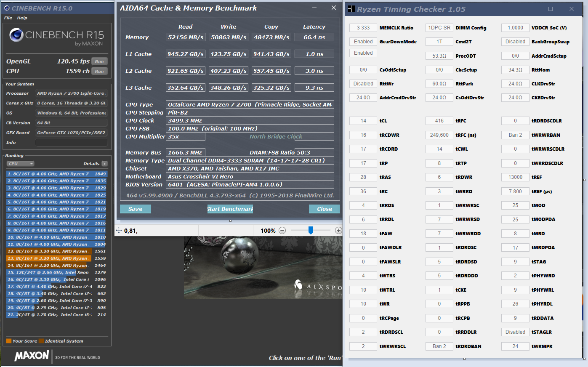The width and height of the screenshot is (588, 367).
Task: Click the Cmd2T value 1T
Action: coord(439,42)
